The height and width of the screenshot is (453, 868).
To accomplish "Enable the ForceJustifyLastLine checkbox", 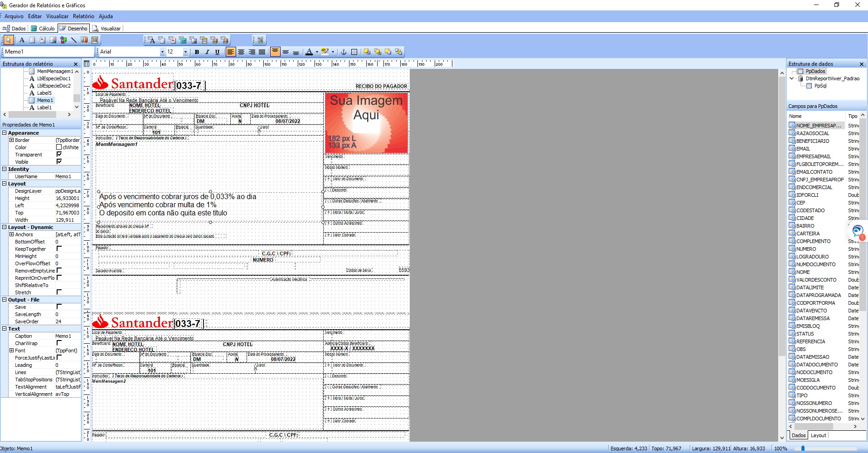I will pos(59,357).
